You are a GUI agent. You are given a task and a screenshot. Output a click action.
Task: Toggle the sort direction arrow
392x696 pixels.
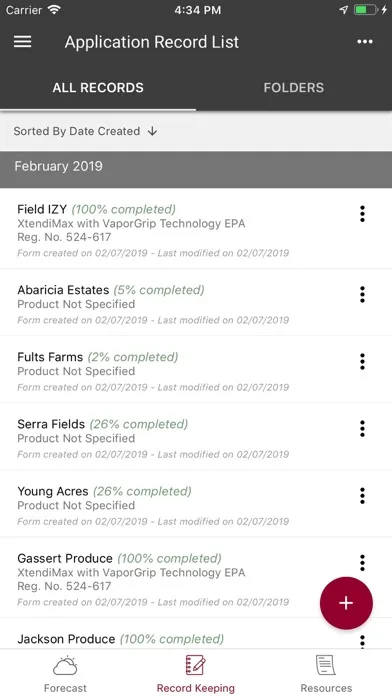click(x=152, y=131)
